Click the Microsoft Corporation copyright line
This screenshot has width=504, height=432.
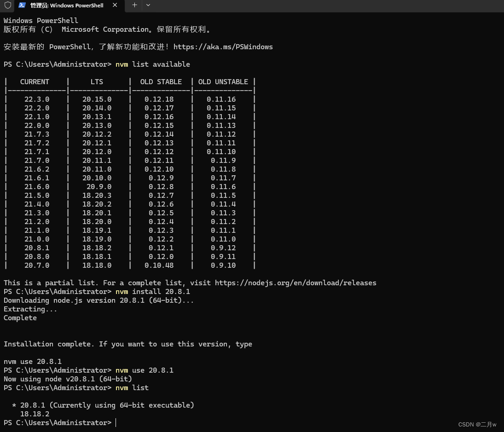click(108, 29)
